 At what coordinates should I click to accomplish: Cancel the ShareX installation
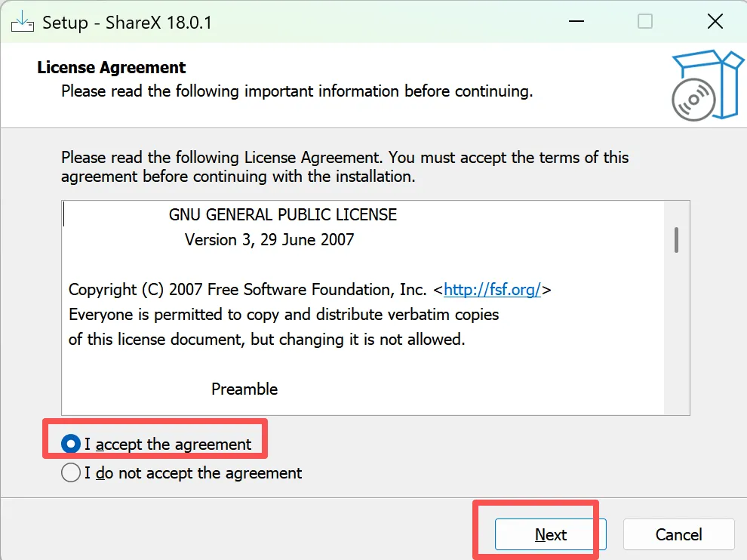(x=679, y=535)
